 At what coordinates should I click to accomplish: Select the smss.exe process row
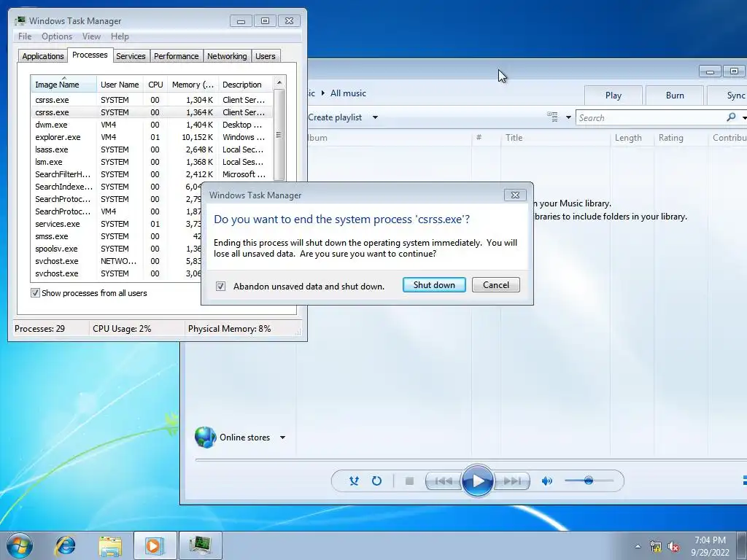tap(116, 236)
